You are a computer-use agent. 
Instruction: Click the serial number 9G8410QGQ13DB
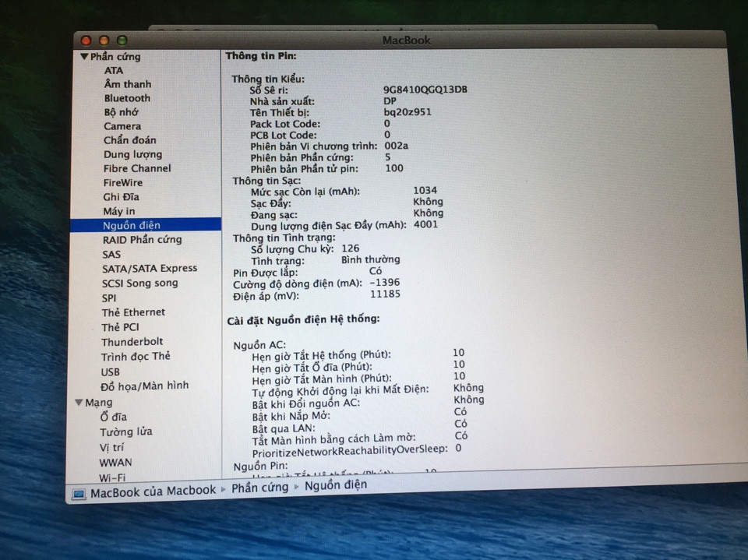click(425, 90)
